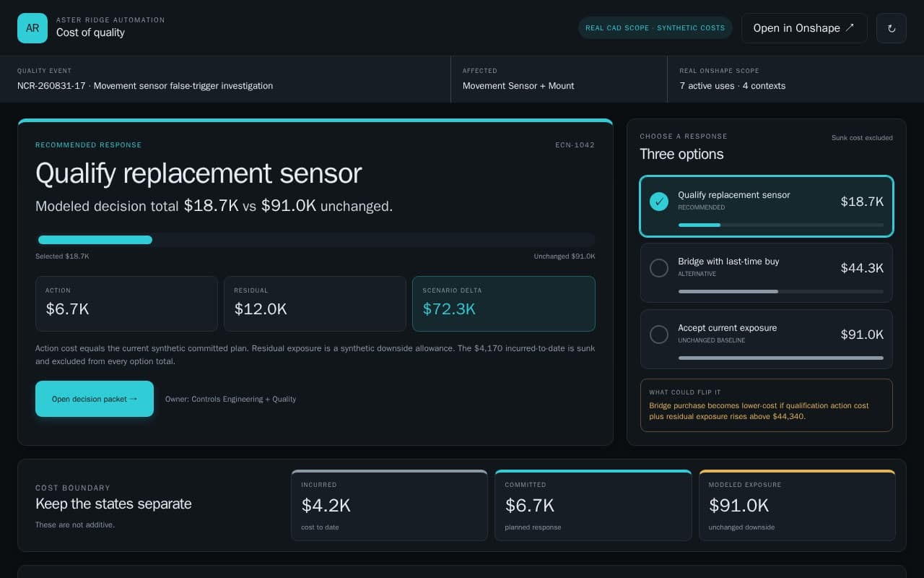Viewport: 924px width, 578px height.
Task: Select Bridge with last-time buy radio
Action: point(659,268)
